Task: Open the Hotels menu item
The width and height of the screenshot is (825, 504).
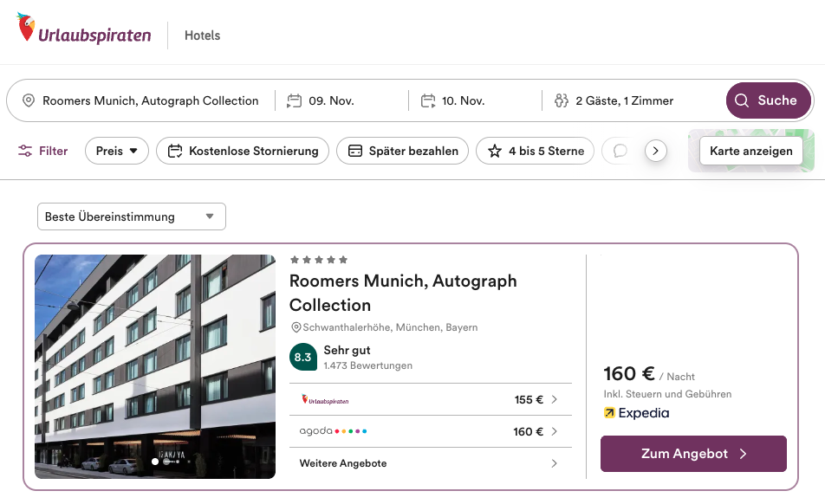Action: tap(202, 36)
